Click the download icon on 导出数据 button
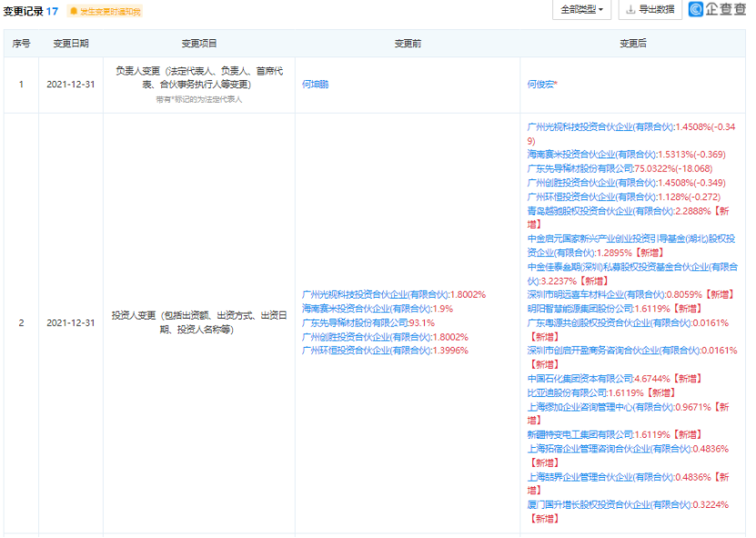 coord(630,11)
